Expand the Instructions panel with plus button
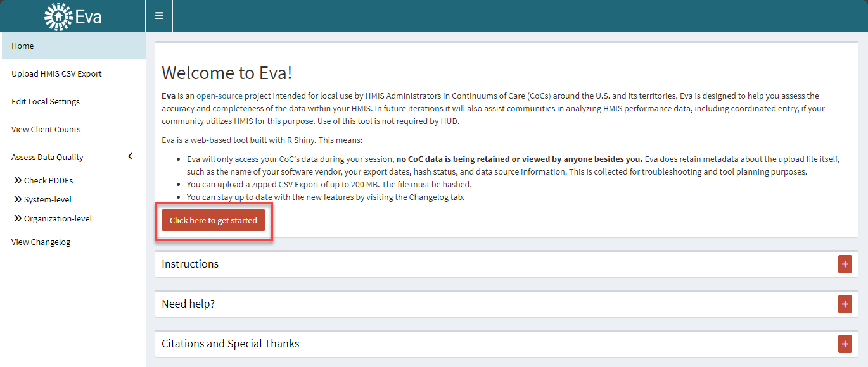868x367 pixels. click(845, 264)
